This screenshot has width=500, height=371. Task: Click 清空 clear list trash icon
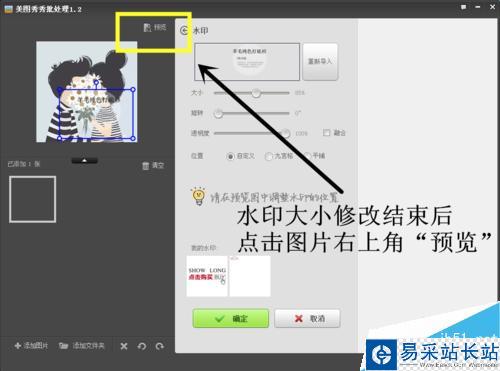pyautogui.click(x=153, y=166)
